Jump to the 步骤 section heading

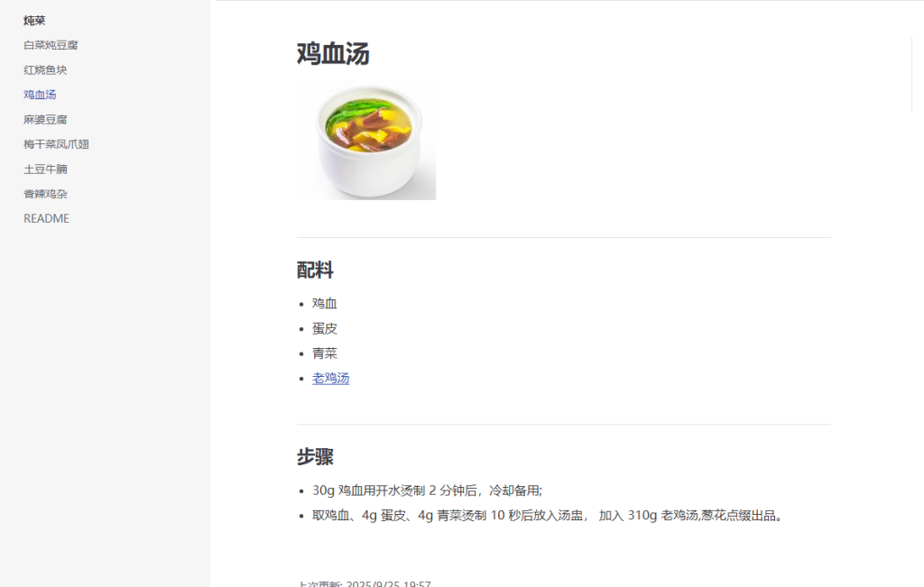315,457
